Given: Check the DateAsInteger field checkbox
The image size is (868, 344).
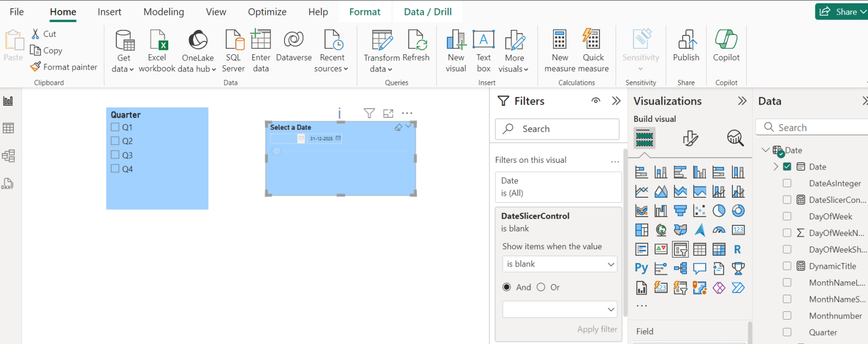Looking at the screenshot, I should [x=787, y=183].
